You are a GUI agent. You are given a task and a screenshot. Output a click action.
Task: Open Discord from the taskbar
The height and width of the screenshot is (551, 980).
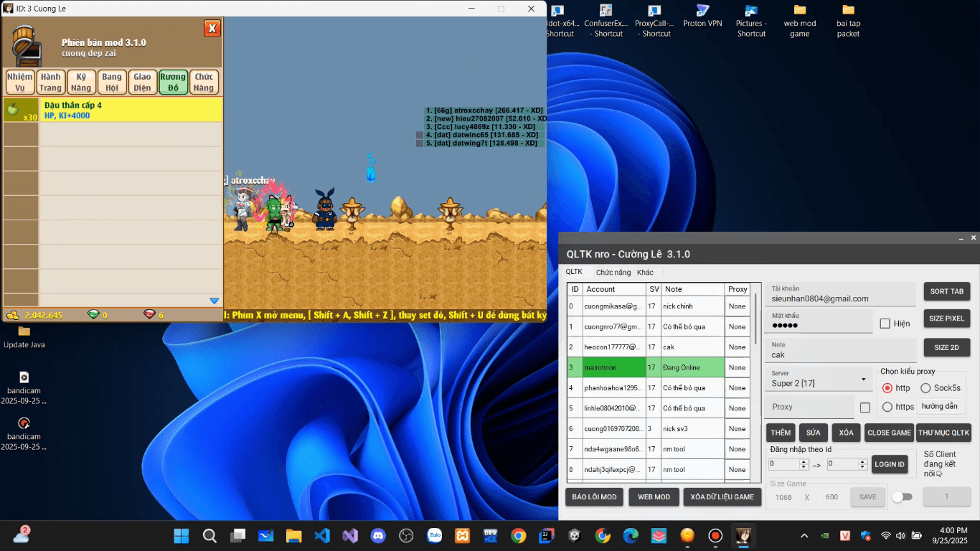pos(378,536)
